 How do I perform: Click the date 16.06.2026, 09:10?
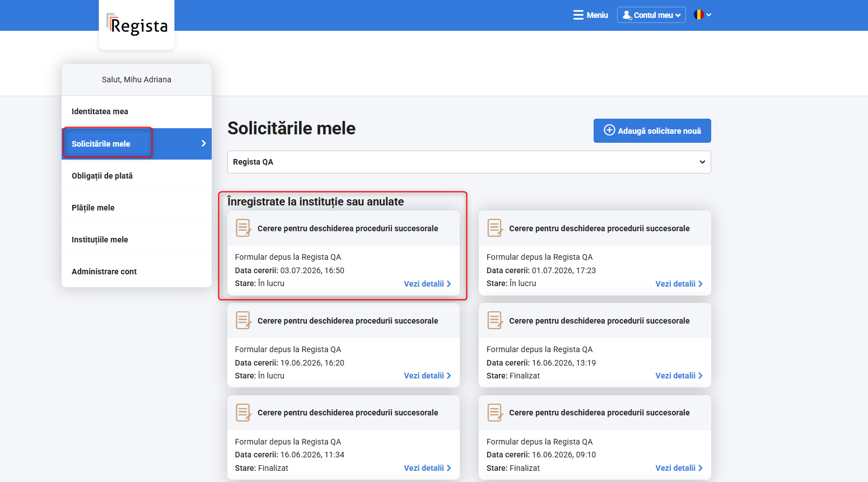(564, 455)
